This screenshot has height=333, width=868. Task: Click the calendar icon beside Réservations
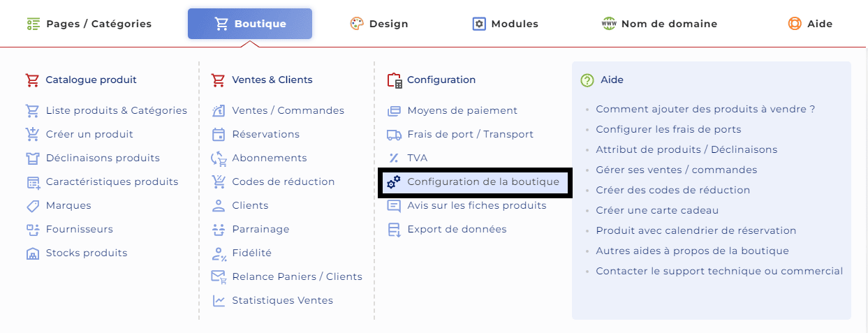219,134
